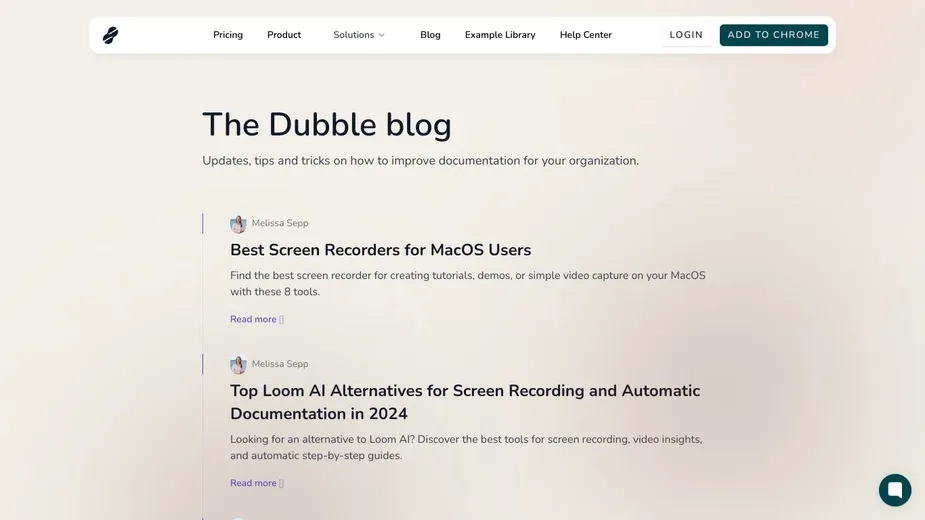Screen dimensions: 925x520
Task: Read more on MacOS screen recorders post
Action: pos(257,319)
